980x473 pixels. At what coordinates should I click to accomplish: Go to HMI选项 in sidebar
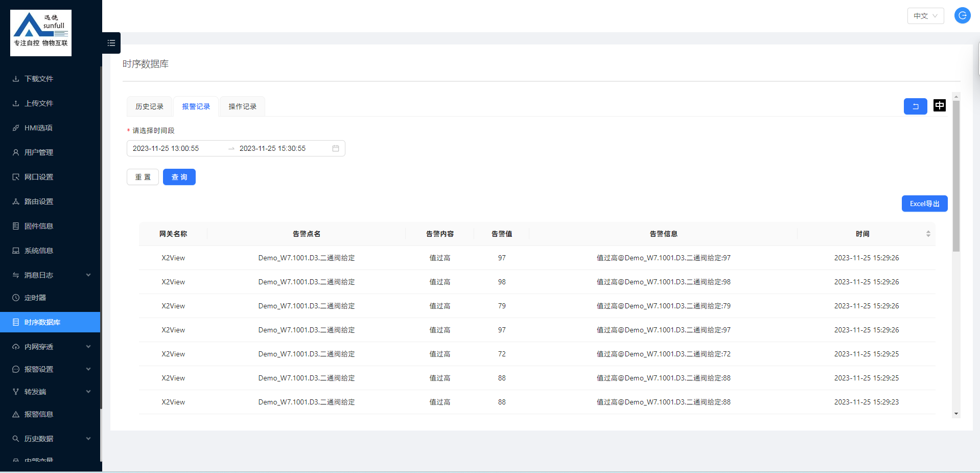[38, 128]
